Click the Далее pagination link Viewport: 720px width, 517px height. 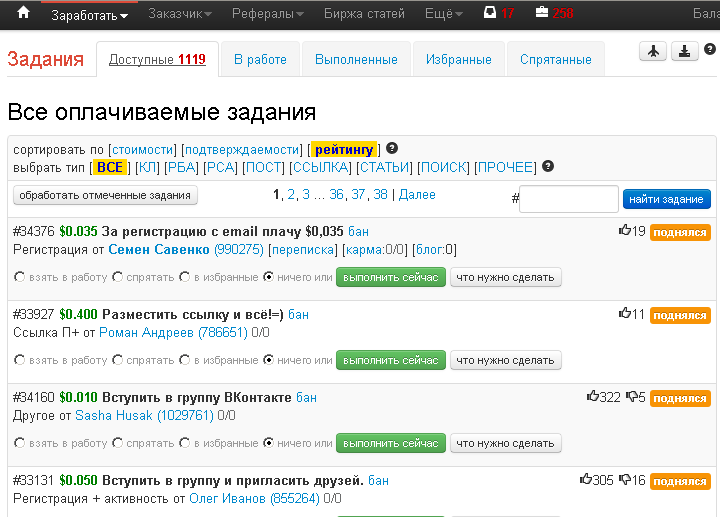pyautogui.click(x=417, y=195)
